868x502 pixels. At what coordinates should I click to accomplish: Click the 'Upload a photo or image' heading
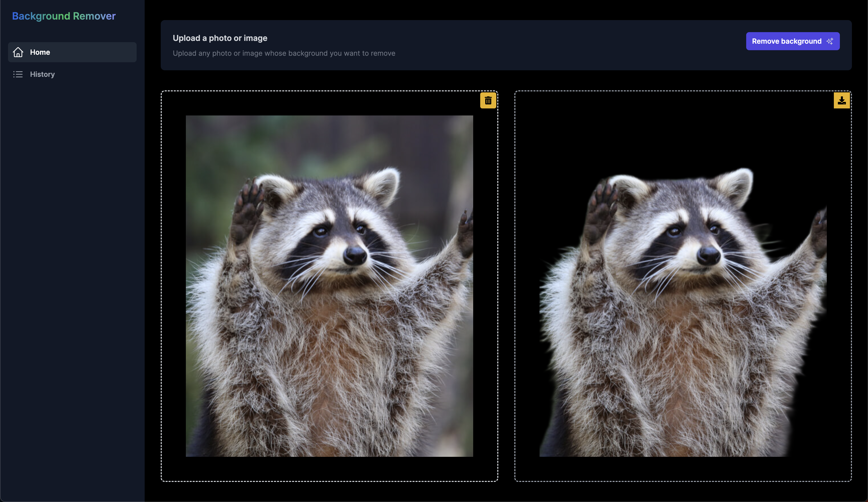[x=220, y=38]
